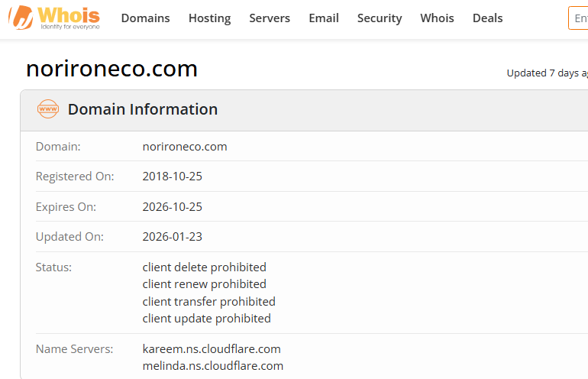
Task: Go to the Servers menu item
Action: 270,18
